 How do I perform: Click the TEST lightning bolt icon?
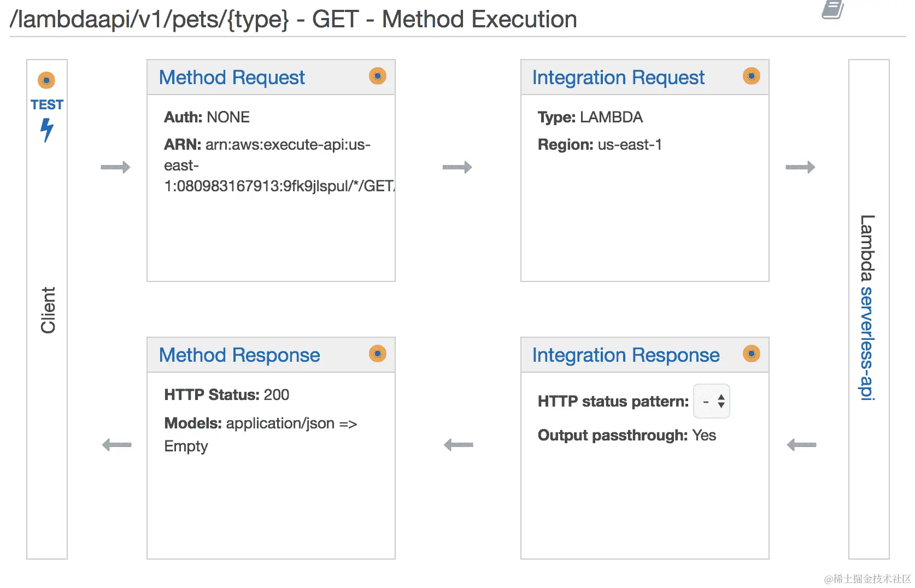pos(47,130)
